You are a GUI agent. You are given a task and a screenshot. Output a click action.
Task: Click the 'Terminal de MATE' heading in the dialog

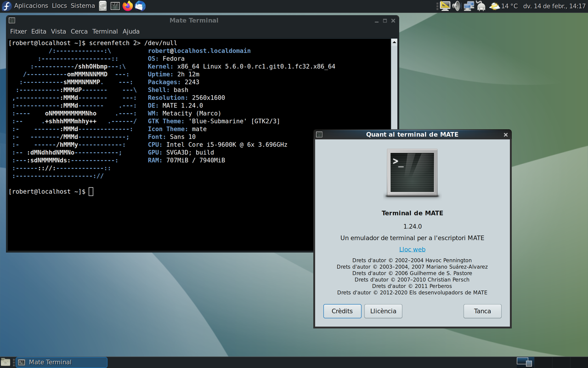(x=412, y=213)
